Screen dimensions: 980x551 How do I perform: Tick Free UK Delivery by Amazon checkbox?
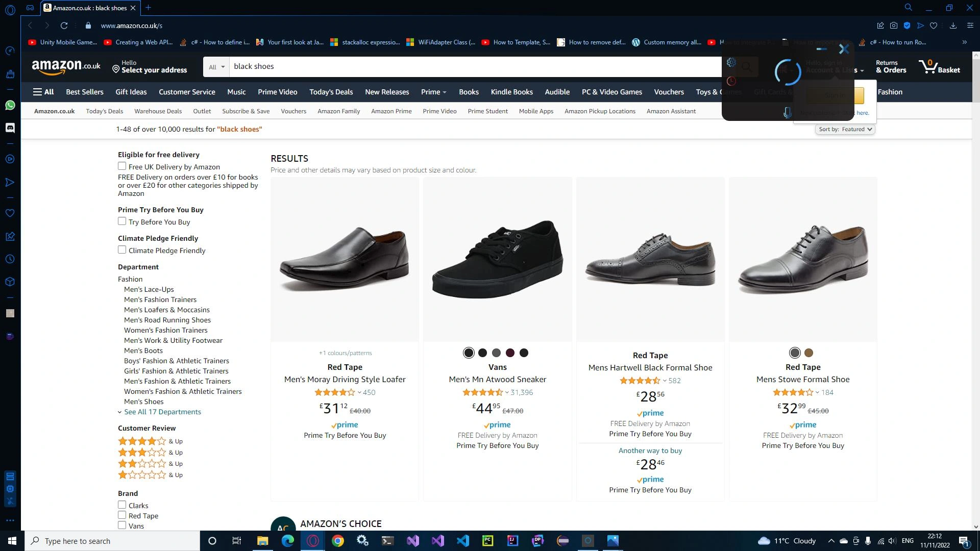(122, 166)
